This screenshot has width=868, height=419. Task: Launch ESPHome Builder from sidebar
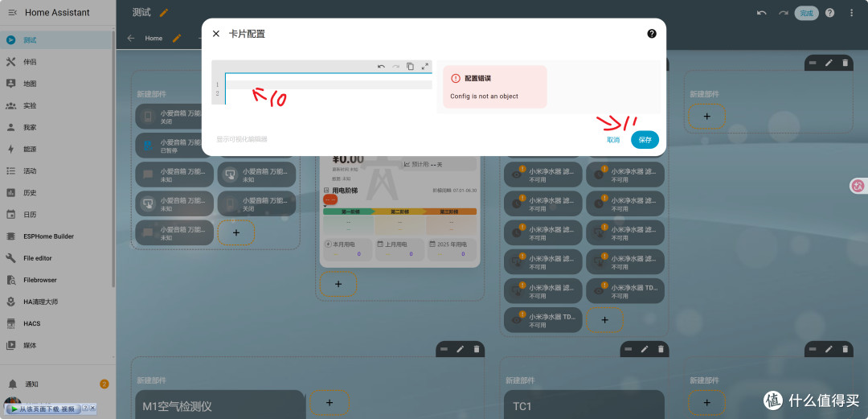coord(55,236)
